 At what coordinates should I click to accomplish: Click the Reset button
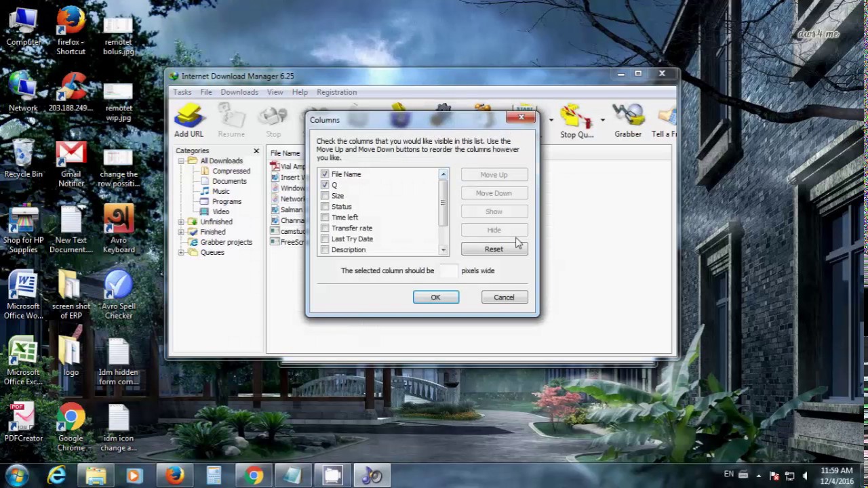(494, 249)
